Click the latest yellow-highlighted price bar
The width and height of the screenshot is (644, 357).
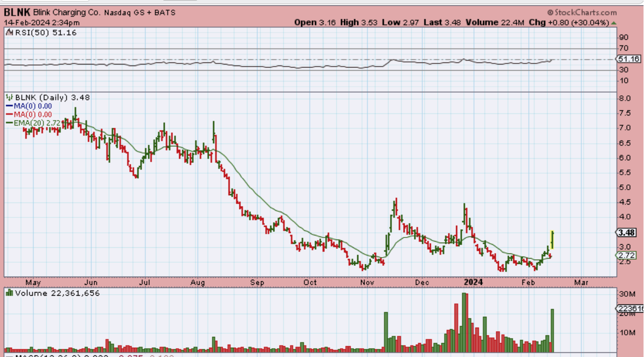pyautogui.click(x=552, y=240)
